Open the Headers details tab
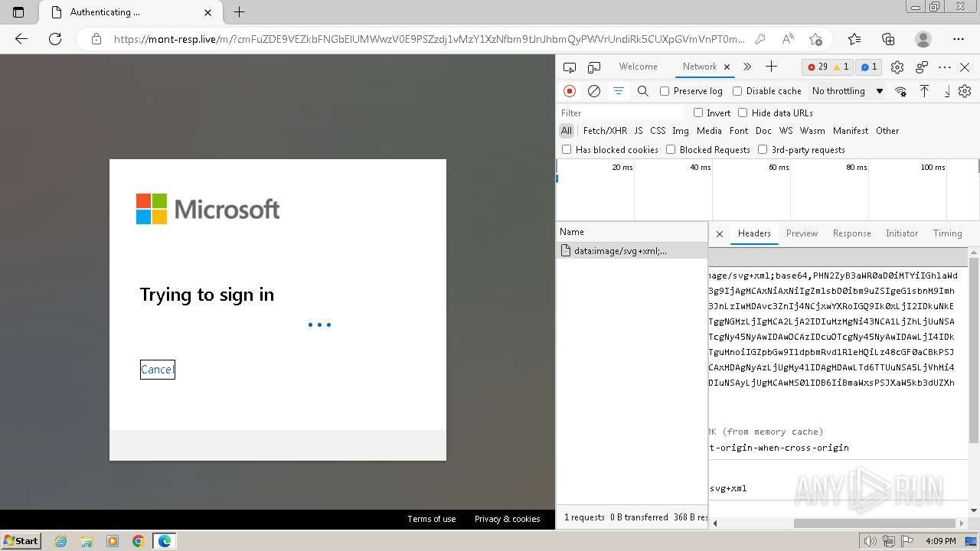The width and height of the screenshot is (980, 551). tap(754, 233)
